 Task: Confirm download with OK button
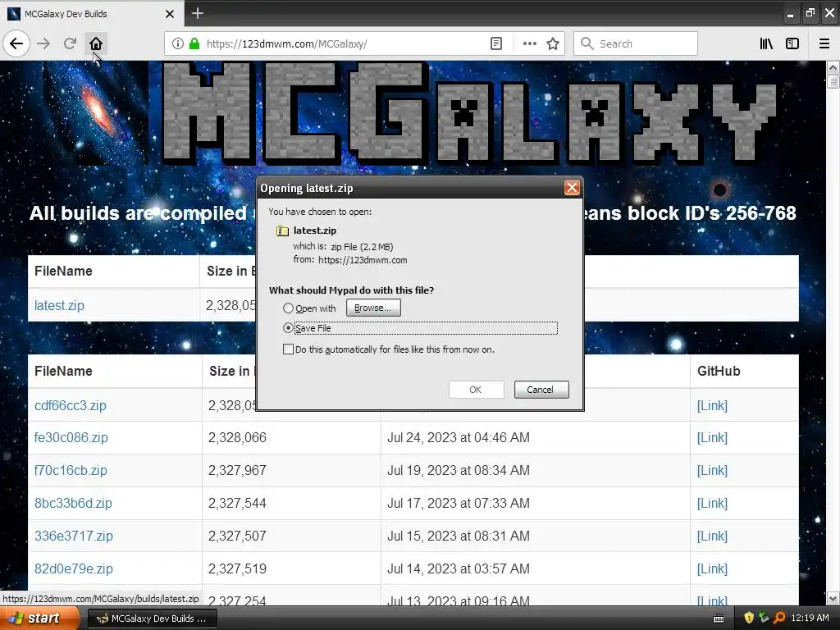tap(476, 390)
